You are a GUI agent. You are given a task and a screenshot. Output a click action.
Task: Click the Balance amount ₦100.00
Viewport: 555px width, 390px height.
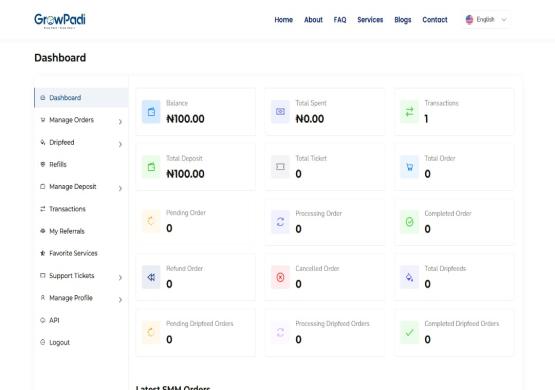tap(185, 119)
